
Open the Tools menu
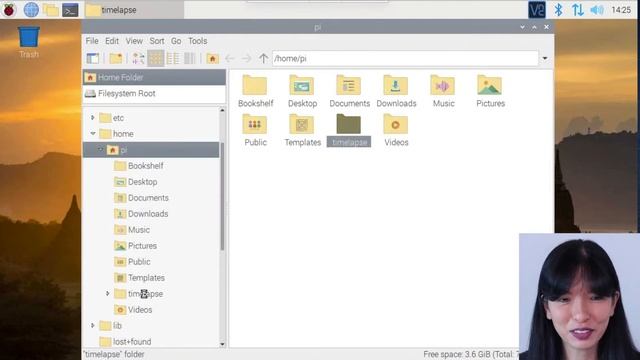pyautogui.click(x=198, y=41)
